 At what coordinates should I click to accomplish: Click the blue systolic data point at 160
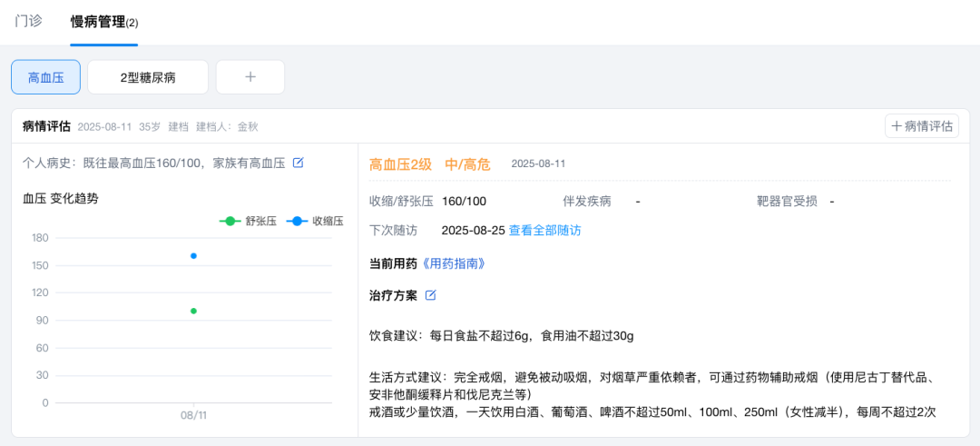[x=194, y=256]
